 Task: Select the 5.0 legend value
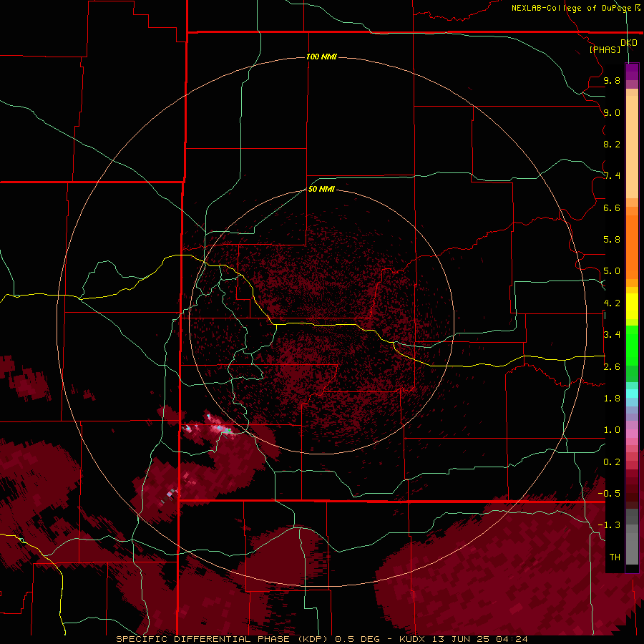click(612, 271)
